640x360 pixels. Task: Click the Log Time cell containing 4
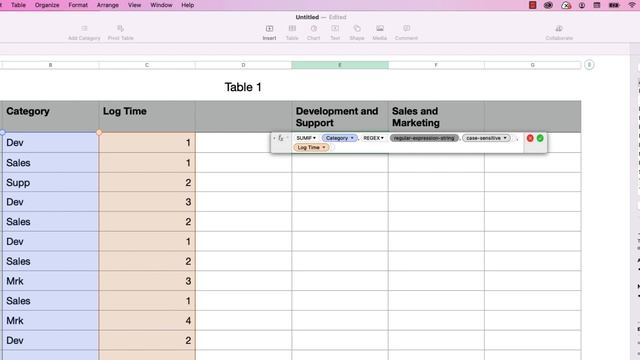coord(147,320)
